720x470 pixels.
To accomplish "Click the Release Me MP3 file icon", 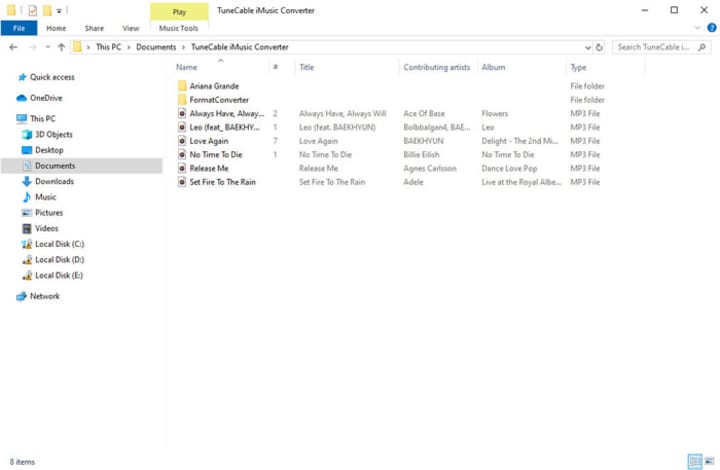I will click(x=182, y=168).
